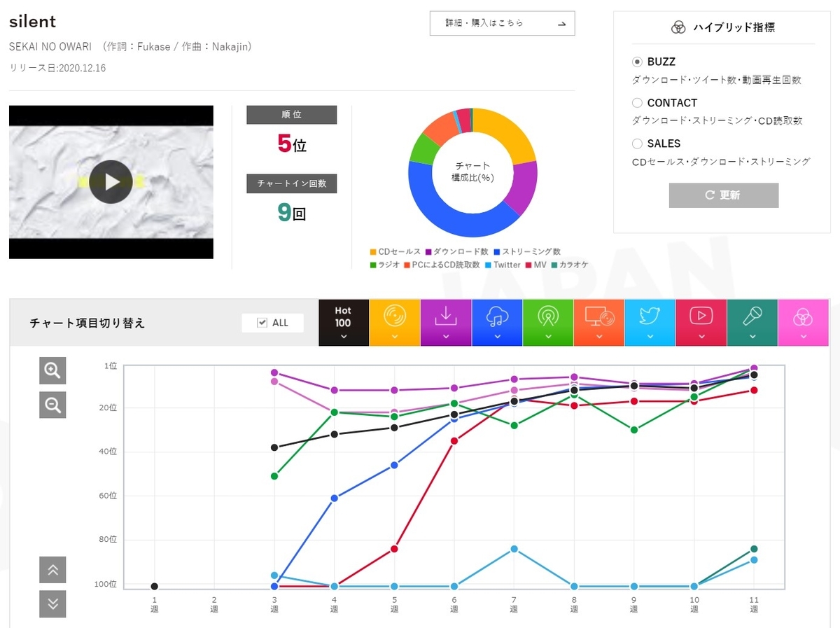Zoom in on the chart graph

pyautogui.click(x=52, y=371)
